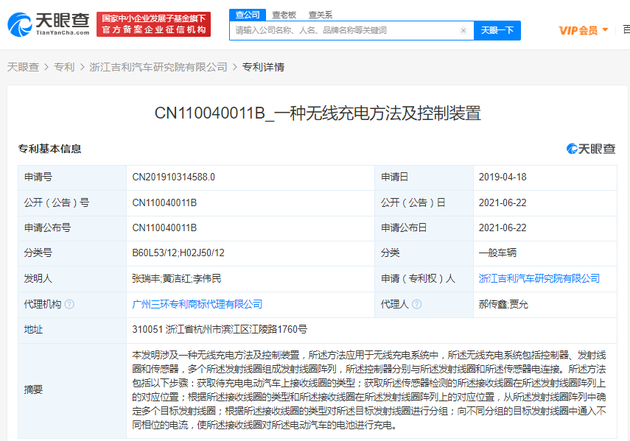Click the patent title CN110040011B heading
The height and width of the screenshot is (441, 630).
tap(317, 113)
